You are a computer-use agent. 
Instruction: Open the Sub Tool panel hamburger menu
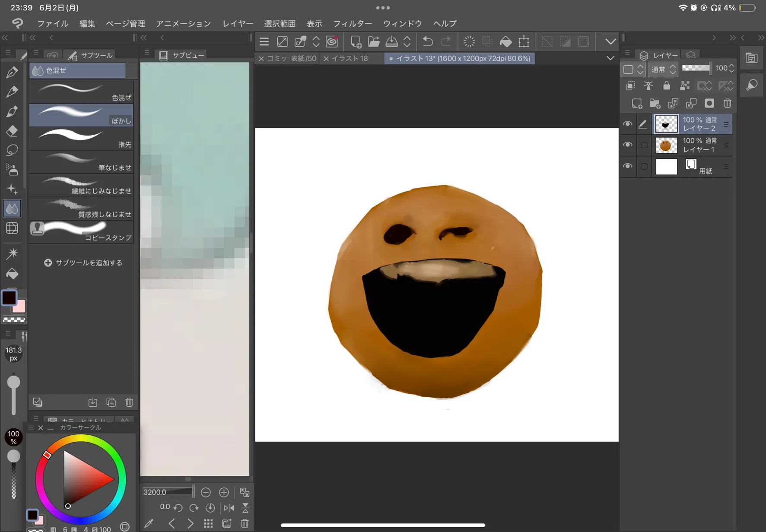pyautogui.click(x=36, y=53)
